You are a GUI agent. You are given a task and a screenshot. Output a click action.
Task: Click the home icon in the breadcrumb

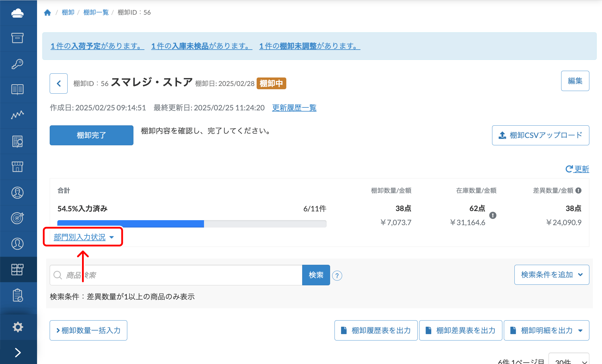(47, 12)
